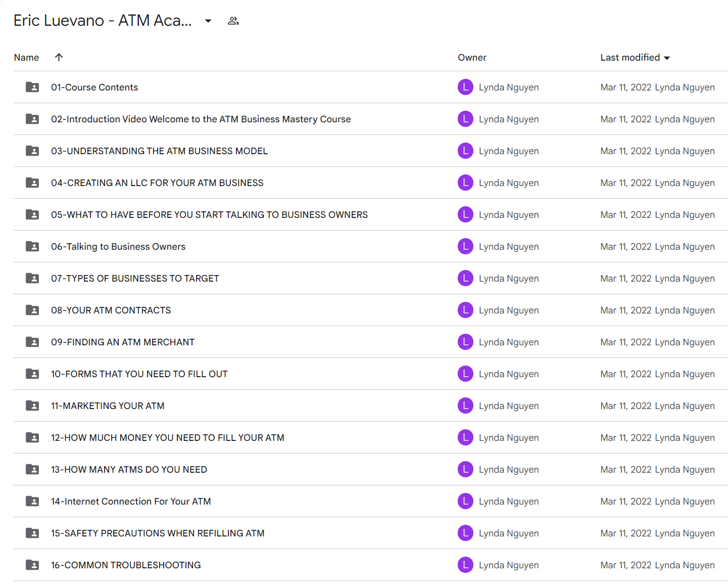The height and width of the screenshot is (586, 728).
Task: Expand the folder title dropdown arrow
Action: (x=208, y=21)
